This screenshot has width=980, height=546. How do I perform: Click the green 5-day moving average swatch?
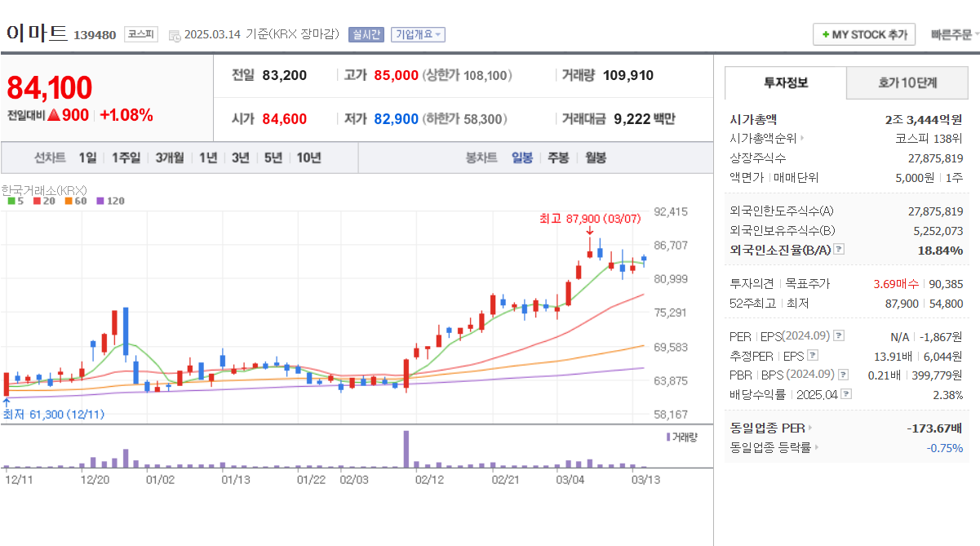coord(11,201)
